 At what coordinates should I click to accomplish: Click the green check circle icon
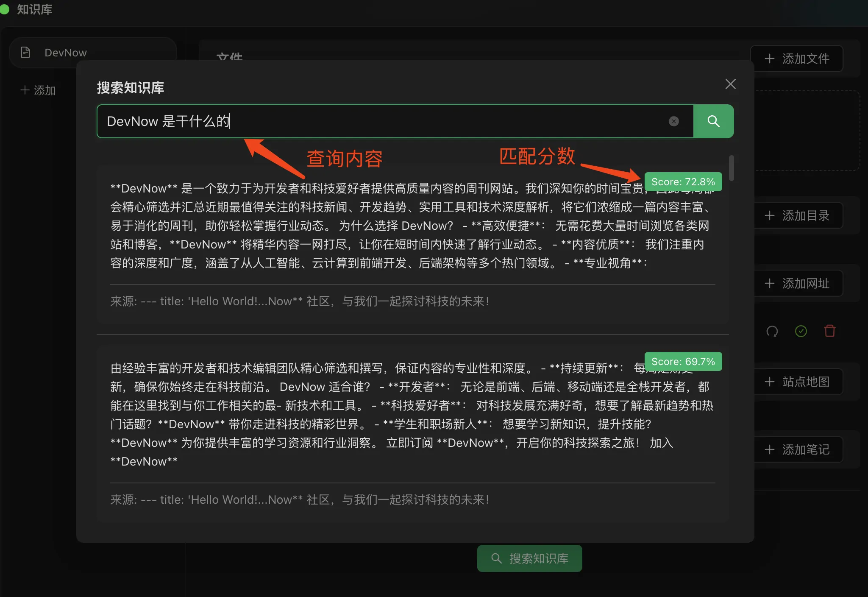[x=801, y=331]
